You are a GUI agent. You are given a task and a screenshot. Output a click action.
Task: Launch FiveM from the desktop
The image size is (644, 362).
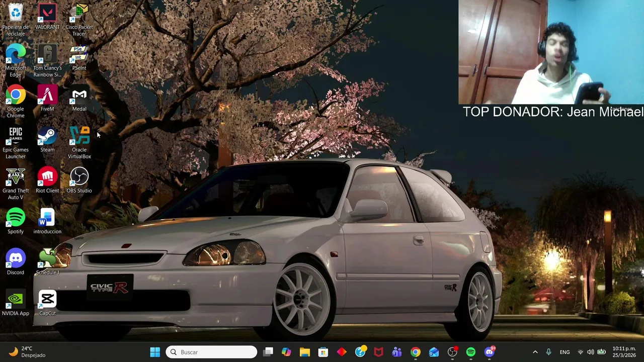47,99
